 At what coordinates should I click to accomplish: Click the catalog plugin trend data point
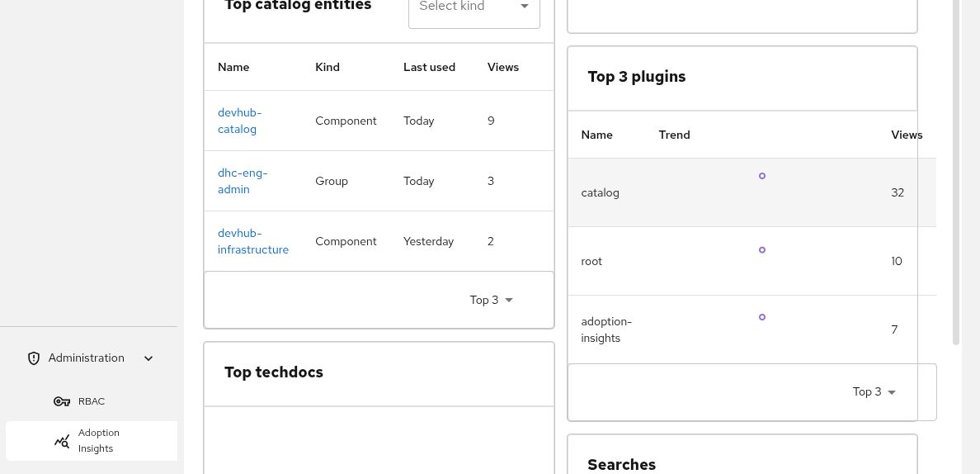click(x=762, y=176)
